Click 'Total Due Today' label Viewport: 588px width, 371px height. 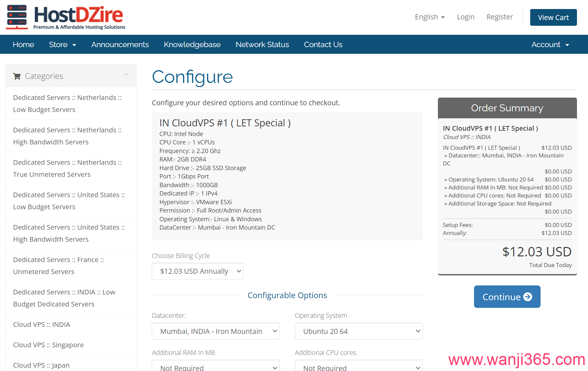click(x=550, y=265)
